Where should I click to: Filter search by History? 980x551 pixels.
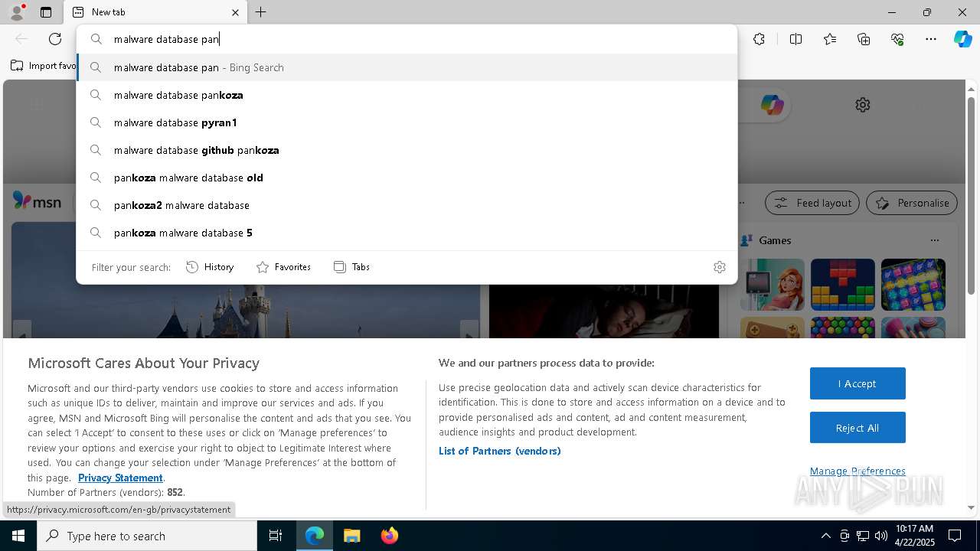[x=210, y=267]
